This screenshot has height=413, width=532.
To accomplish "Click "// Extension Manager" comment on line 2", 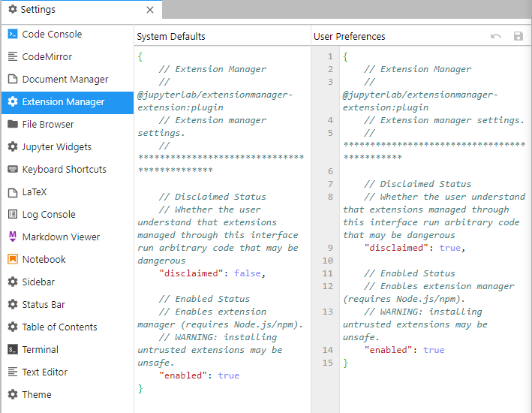I will 418,69.
